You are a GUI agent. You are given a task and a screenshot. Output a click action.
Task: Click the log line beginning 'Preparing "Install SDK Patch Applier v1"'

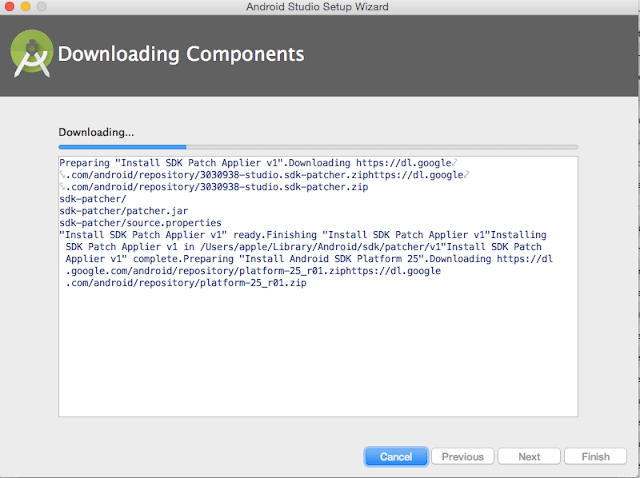[256, 163]
